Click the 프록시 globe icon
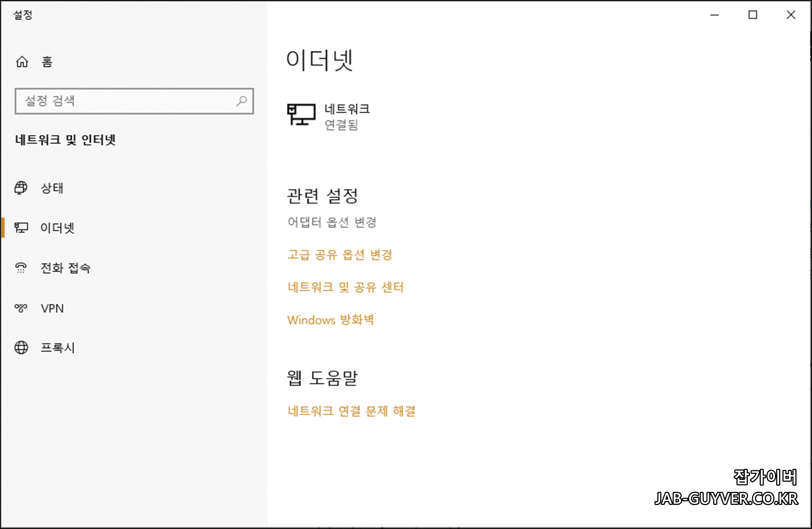 [x=21, y=348]
